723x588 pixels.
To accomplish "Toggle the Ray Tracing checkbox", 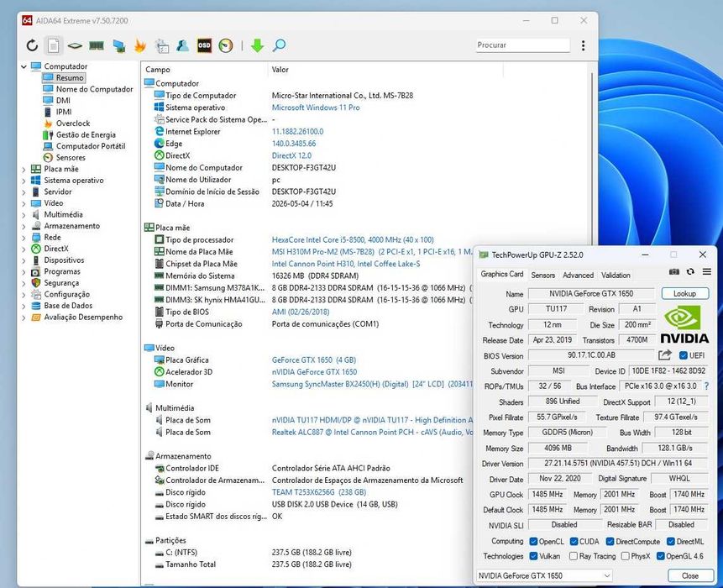I will [x=574, y=556].
